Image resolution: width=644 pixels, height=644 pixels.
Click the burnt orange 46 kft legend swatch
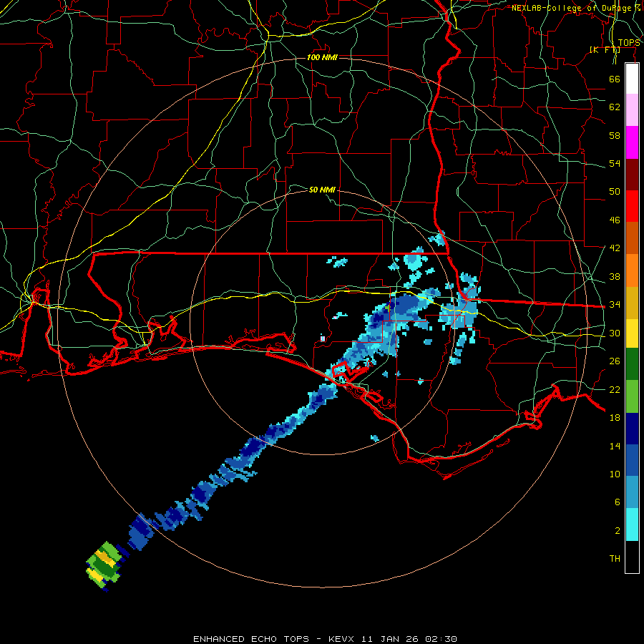coord(632,238)
